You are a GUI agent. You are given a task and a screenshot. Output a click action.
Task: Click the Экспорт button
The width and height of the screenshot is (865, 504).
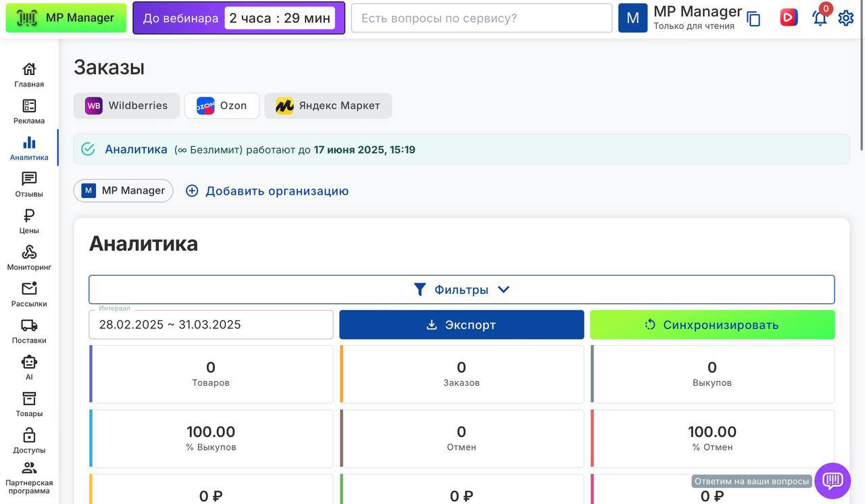[462, 325]
